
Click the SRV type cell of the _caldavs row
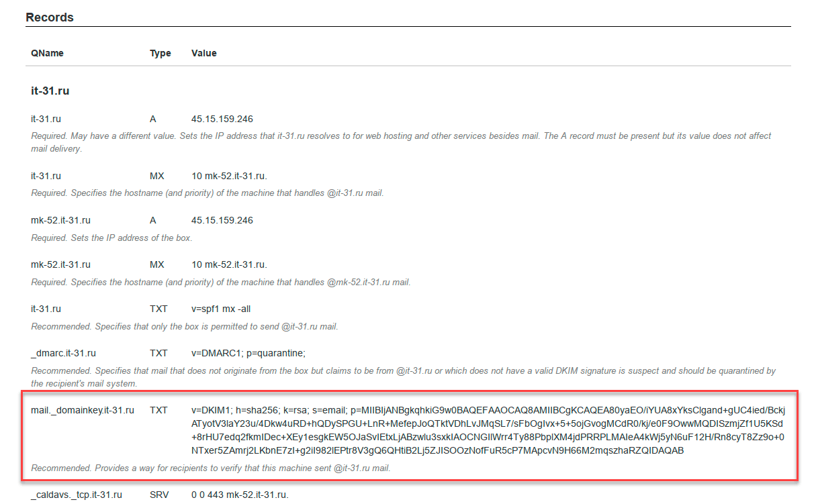(159, 495)
